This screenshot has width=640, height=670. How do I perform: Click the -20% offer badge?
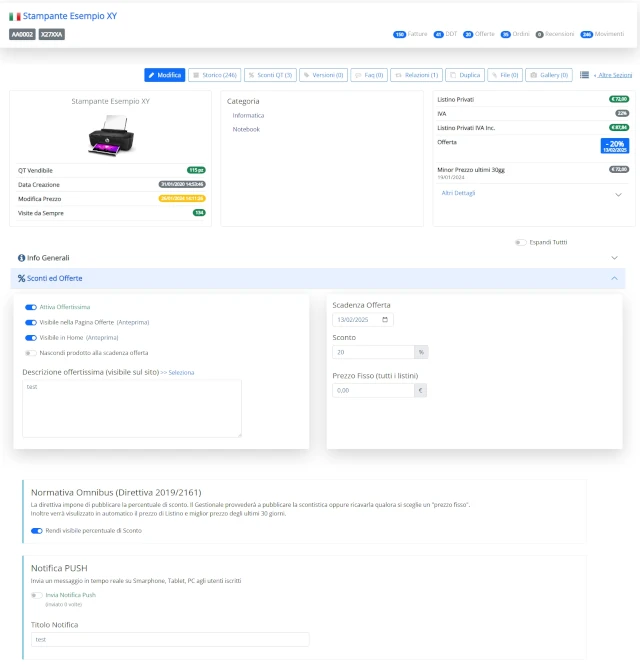click(x=615, y=146)
